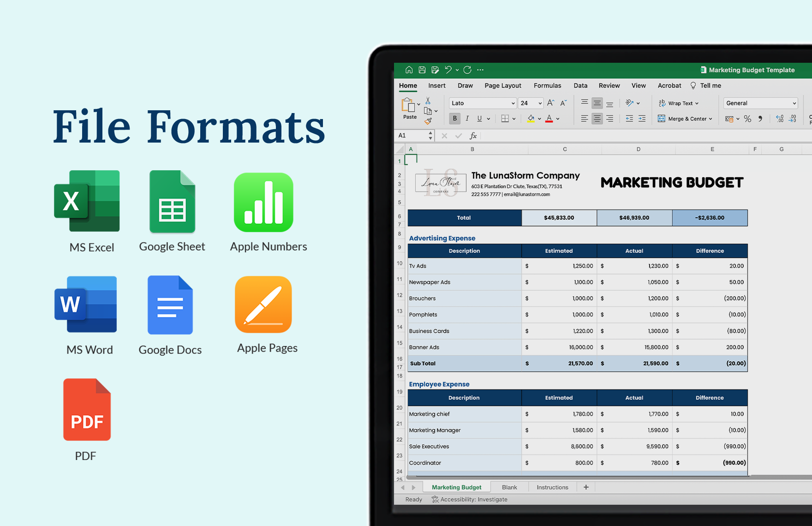Open the Lato font name dropdown
Image resolution: width=812 pixels, height=526 pixels.
[x=513, y=103]
